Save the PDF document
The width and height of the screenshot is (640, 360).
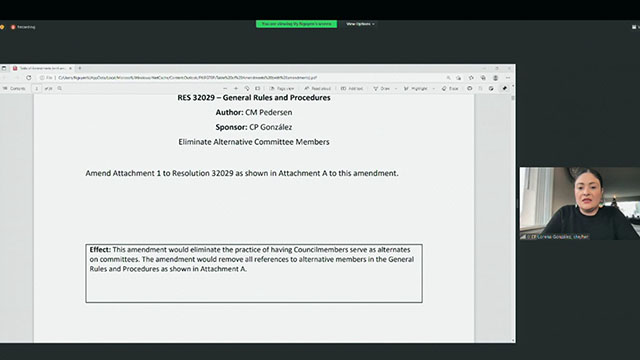[x=480, y=89]
